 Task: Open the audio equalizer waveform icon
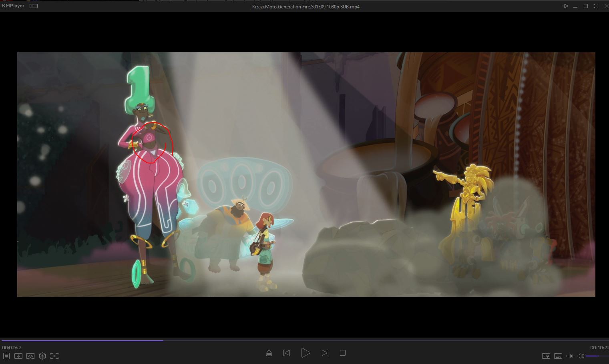[570, 356]
